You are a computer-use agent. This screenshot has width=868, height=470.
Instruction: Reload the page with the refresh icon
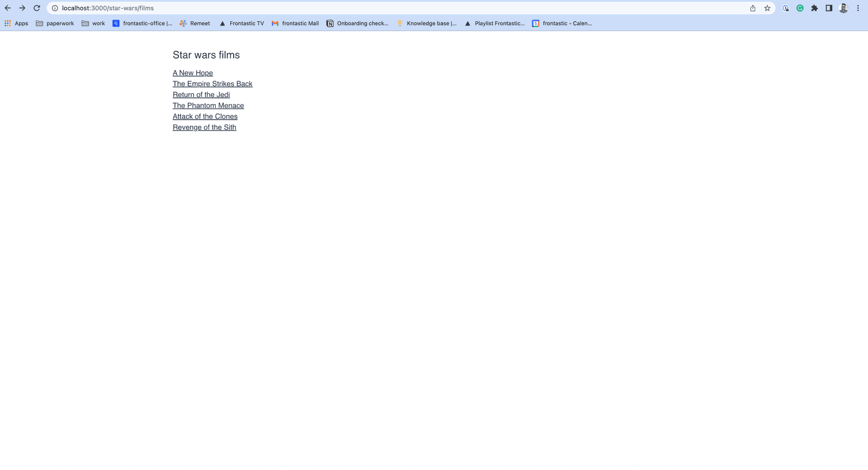(36, 8)
